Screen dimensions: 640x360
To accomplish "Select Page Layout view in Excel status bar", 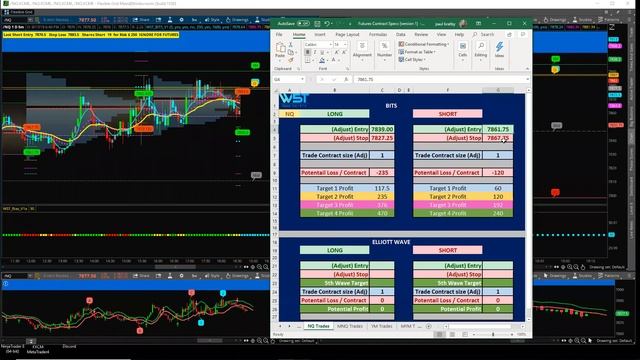I will (452, 334).
